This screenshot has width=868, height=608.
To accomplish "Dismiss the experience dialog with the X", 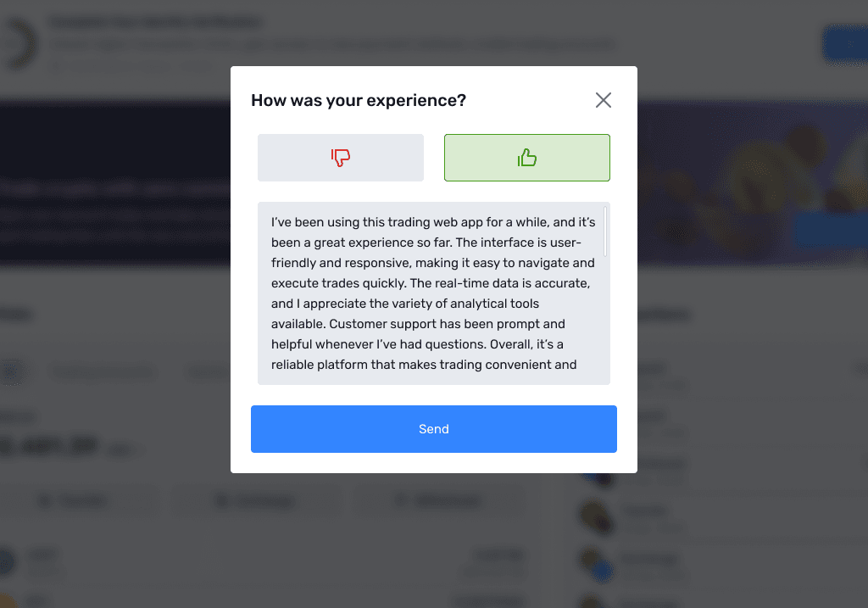I will tap(603, 100).
